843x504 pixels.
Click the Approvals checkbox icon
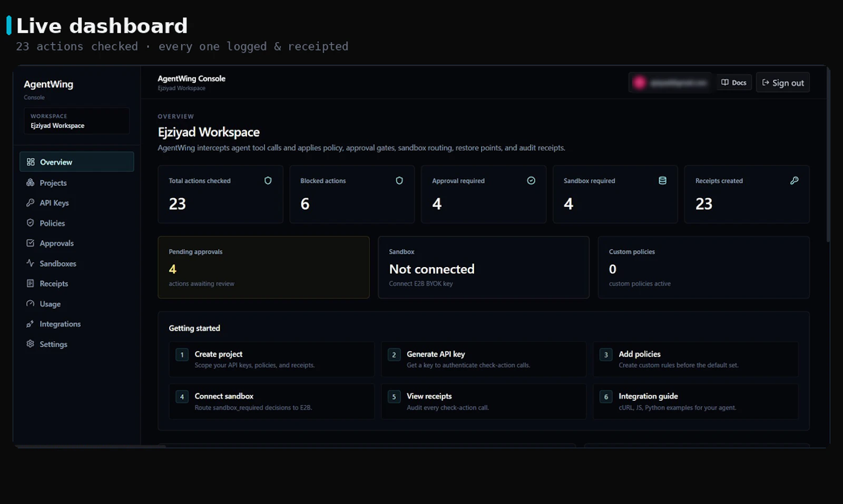click(31, 243)
